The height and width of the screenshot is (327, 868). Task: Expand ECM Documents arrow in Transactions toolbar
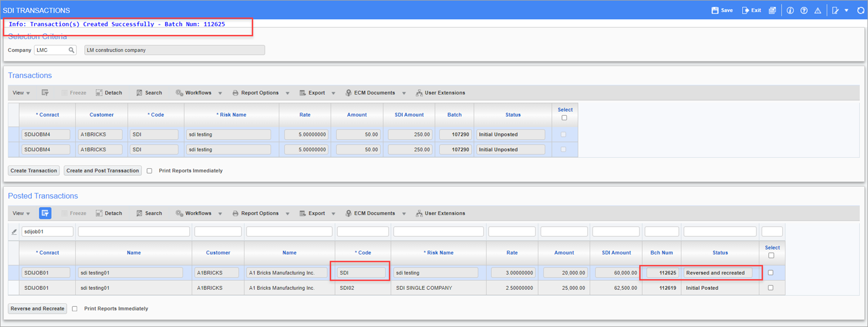404,93
